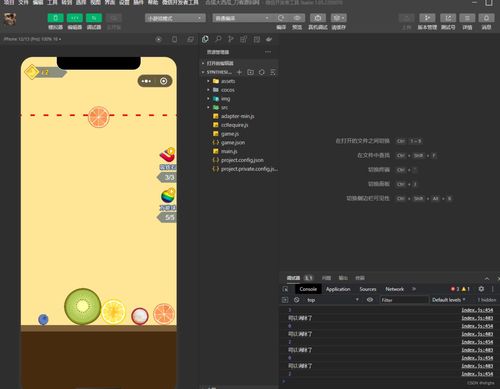This screenshot has width=500, height=389.
Task: Switch to the Sources tab
Action: point(368,289)
